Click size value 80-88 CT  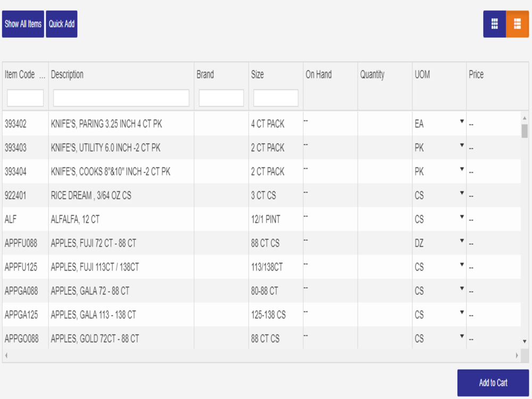click(264, 291)
